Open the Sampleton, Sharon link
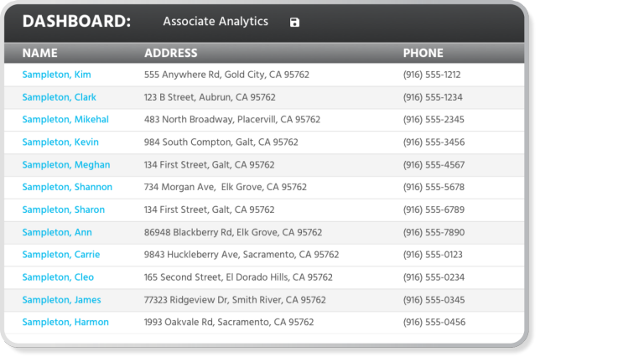The image size is (644, 362). tap(64, 209)
